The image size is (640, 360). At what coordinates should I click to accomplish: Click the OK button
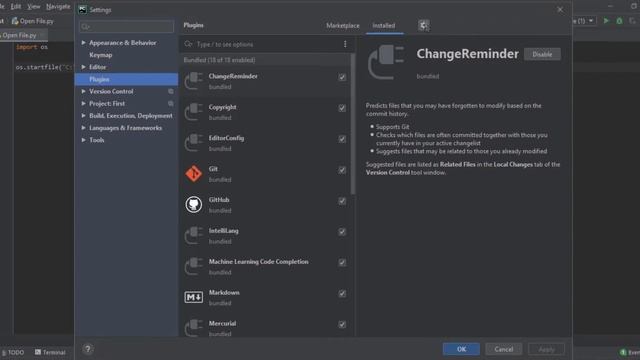(461, 349)
